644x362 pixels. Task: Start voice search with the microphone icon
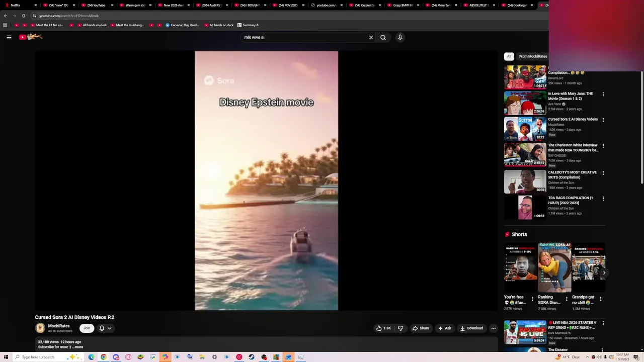[400, 37]
